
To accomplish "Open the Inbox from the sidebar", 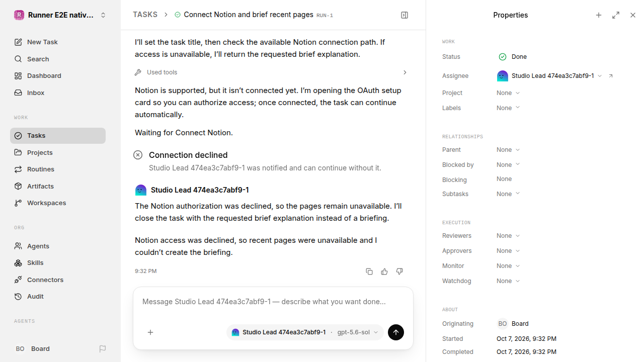I will point(58,93).
